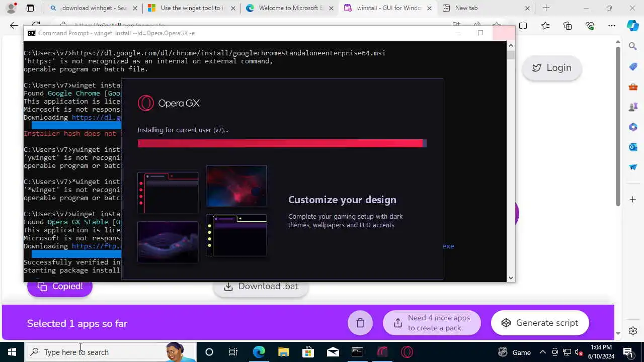Open Command Prompt window system menu icon
Viewport: 644px width, 362px height.
(31, 33)
